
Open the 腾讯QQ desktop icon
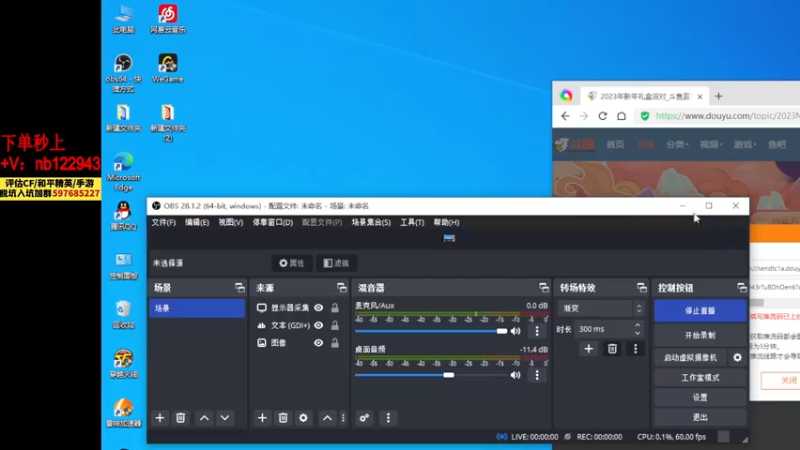pyautogui.click(x=123, y=216)
